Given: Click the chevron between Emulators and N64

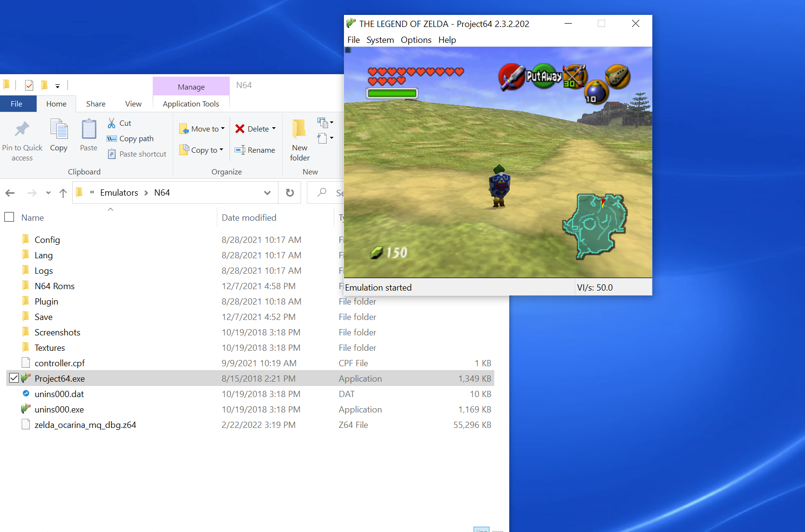Looking at the screenshot, I should [146, 193].
